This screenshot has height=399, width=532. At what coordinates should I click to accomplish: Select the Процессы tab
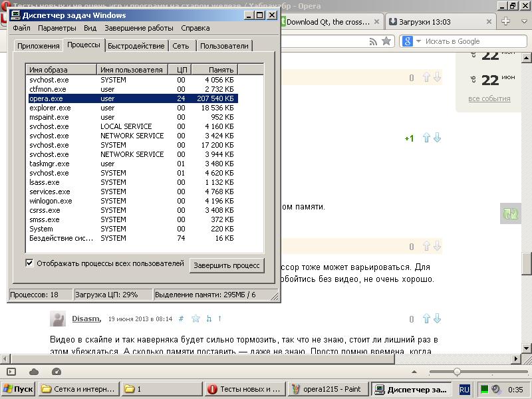click(84, 45)
